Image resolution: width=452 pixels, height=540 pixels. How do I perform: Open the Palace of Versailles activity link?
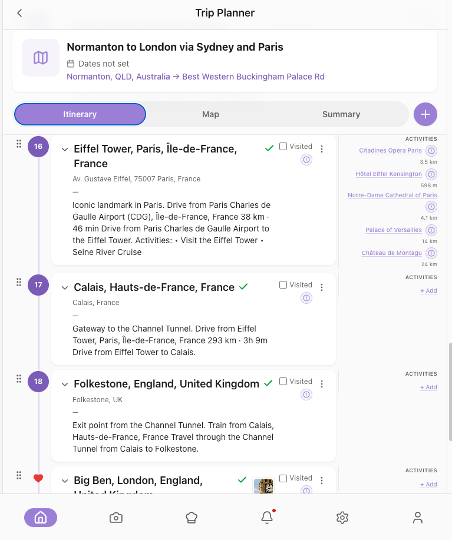pos(393,230)
